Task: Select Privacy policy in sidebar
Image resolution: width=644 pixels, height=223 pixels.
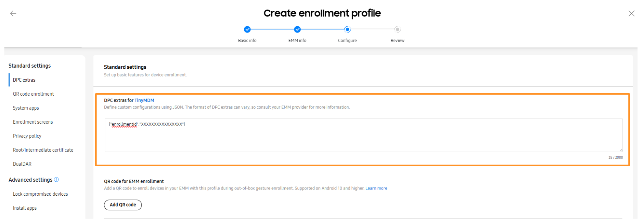Action: click(27, 136)
